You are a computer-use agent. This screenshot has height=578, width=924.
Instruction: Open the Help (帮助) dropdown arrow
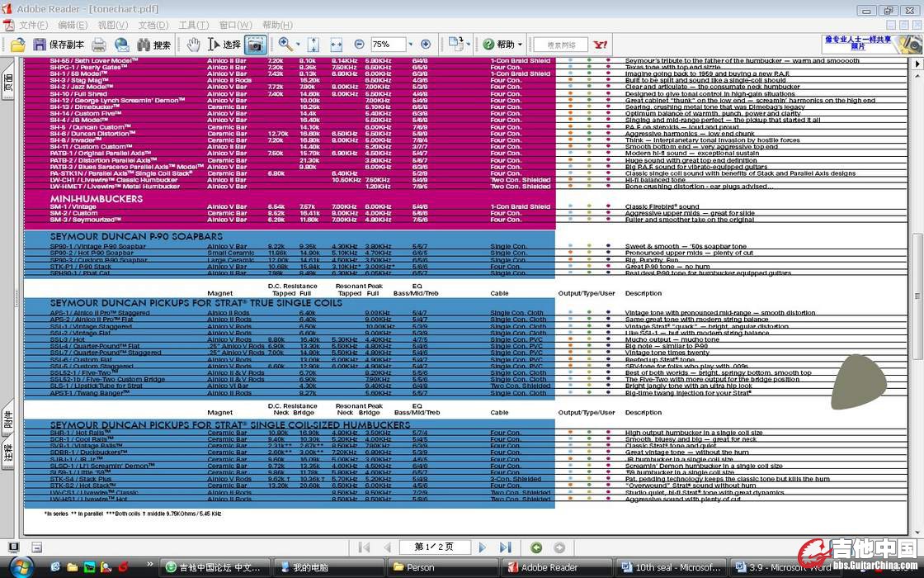520,45
